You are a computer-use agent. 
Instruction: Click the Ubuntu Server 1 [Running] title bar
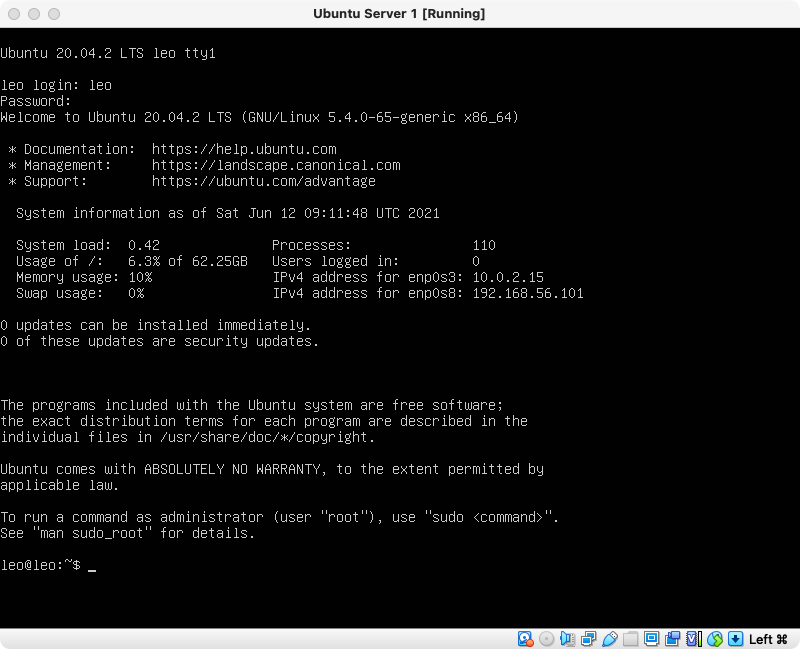[399, 14]
